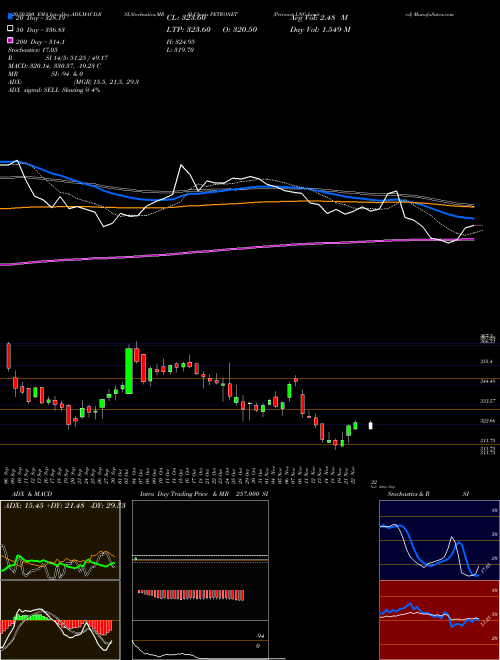Screen dimensions: 500x660
Task: Click the standalone 22 date marker
Action: click(374, 482)
